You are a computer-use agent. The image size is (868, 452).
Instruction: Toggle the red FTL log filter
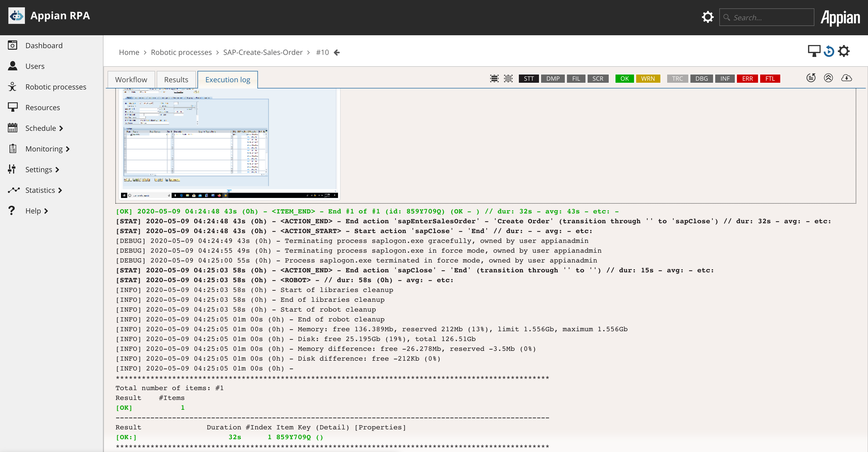pyautogui.click(x=770, y=78)
